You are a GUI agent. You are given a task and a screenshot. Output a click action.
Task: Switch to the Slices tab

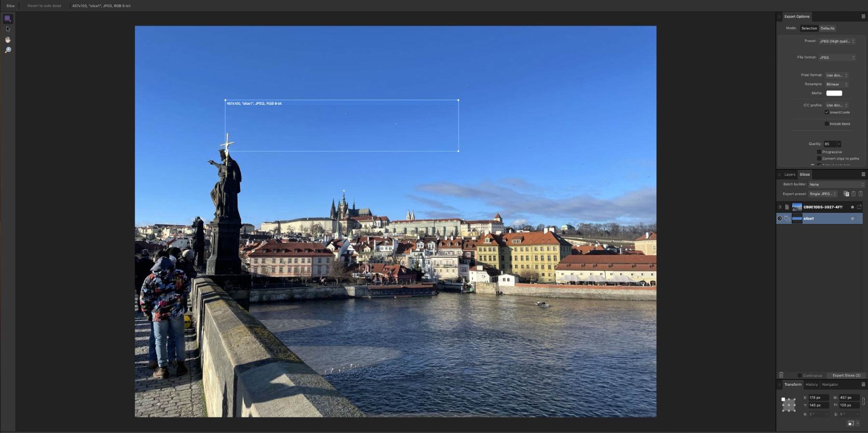805,175
